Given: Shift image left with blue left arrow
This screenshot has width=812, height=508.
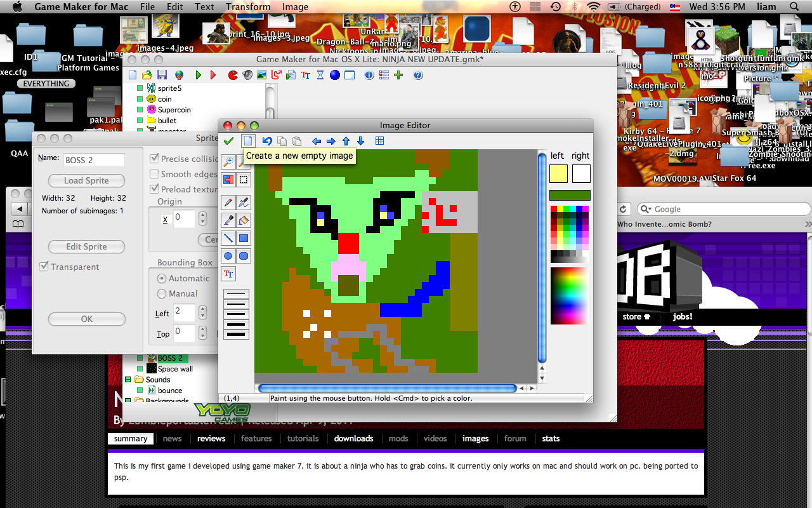Looking at the screenshot, I should tap(316, 141).
